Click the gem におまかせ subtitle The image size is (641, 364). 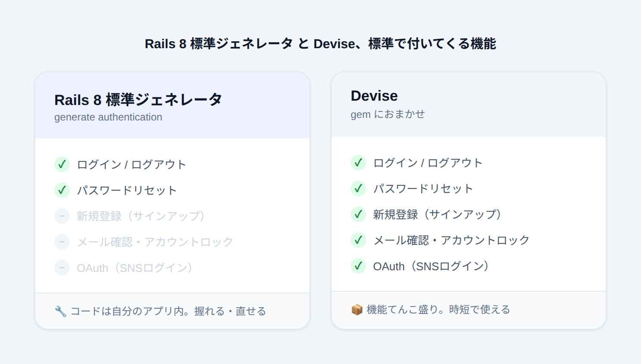(388, 114)
